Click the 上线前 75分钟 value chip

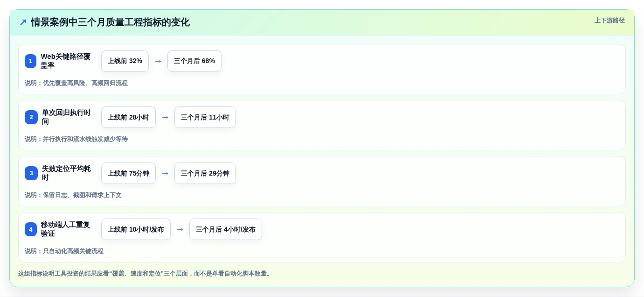click(128, 173)
